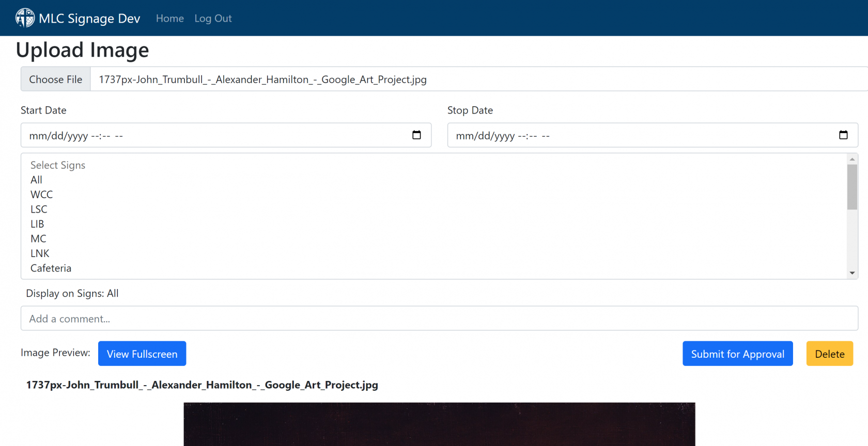Viewport: 868px width, 446px height.
Task: Go to the Home page
Action: [170, 19]
